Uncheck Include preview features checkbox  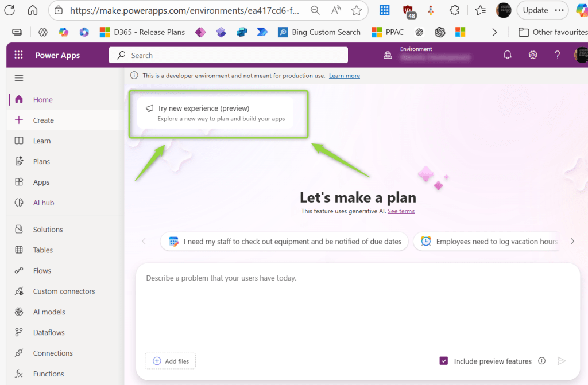tap(444, 361)
